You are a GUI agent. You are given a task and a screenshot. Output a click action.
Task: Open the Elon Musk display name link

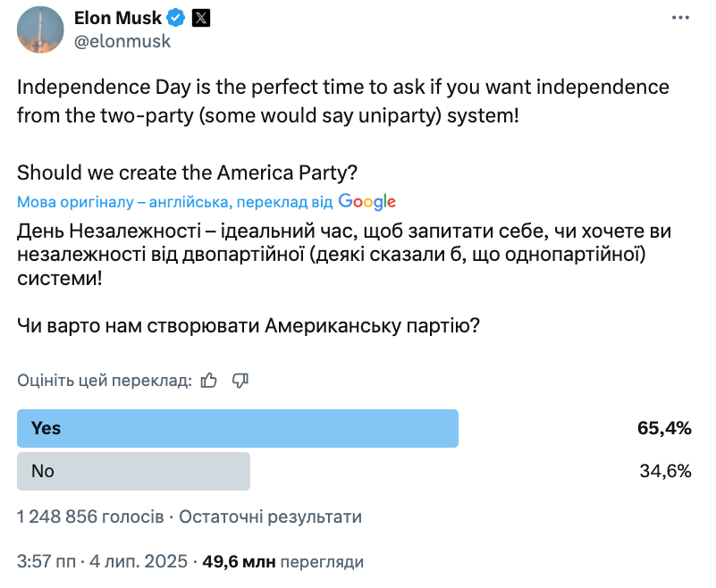tap(118, 18)
